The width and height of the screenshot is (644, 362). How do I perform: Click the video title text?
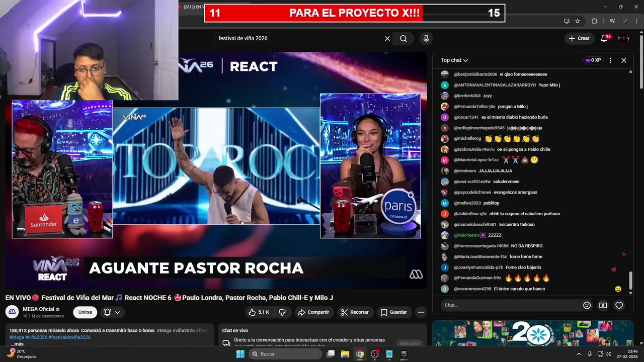(x=169, y=298)
